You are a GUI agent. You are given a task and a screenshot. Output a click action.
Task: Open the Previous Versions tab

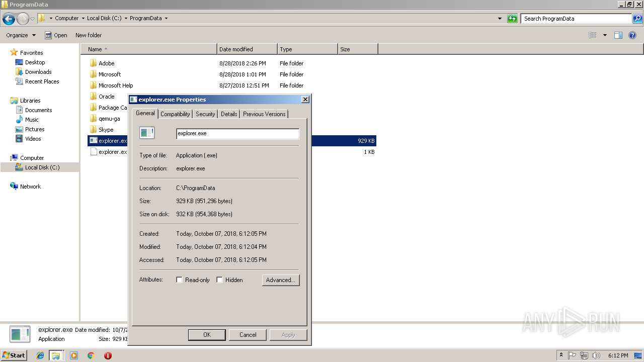[264, 114]
